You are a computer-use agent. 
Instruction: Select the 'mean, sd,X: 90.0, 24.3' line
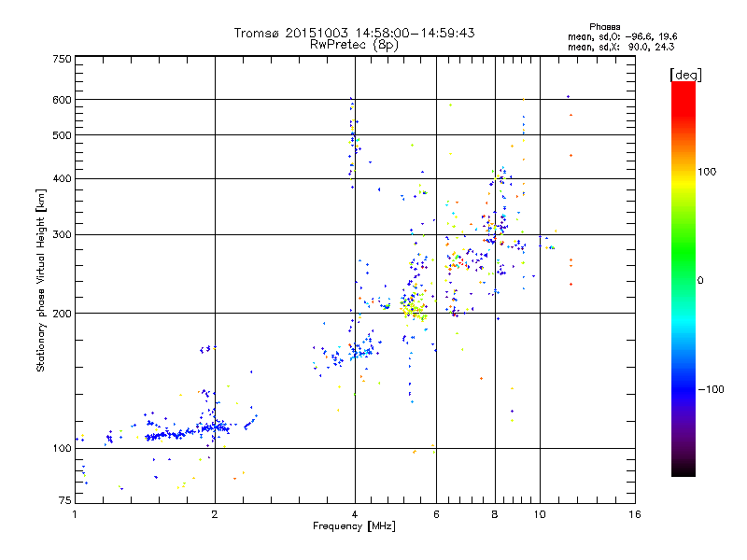pos(621,47)
